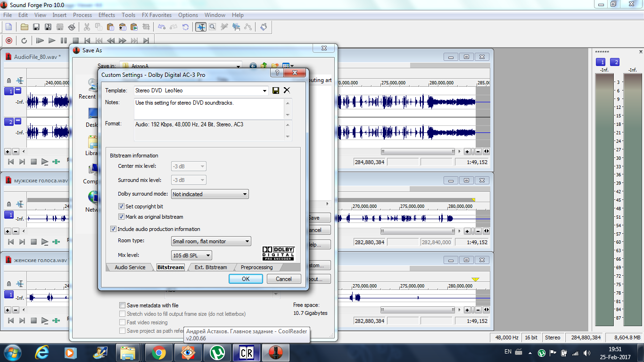
Task: Click the Open folder toolbar icon
Action: 25,27
